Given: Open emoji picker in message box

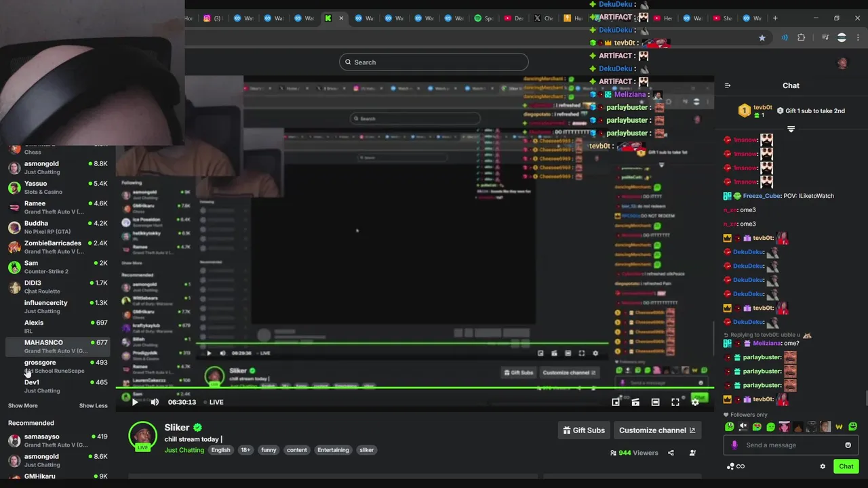Looking at the screenshot, I should coord(848,445).
